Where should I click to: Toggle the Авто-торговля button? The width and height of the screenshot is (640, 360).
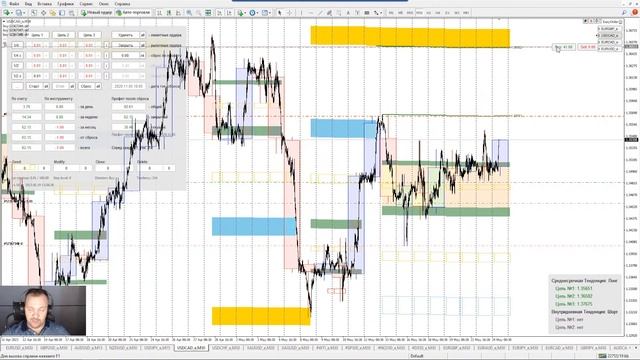coord(133,13)
